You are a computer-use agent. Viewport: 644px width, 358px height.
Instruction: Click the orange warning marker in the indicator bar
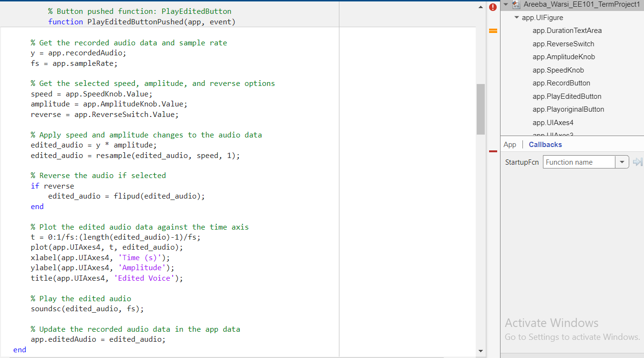point(493,31)
